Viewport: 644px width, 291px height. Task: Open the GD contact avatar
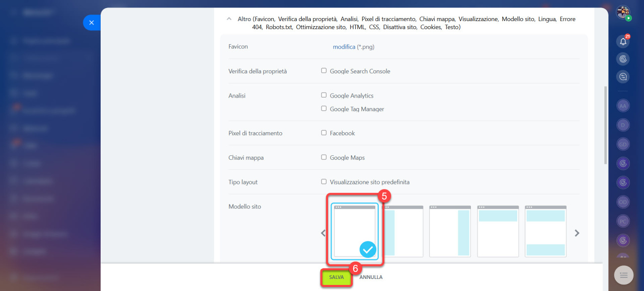coord(623,144)
